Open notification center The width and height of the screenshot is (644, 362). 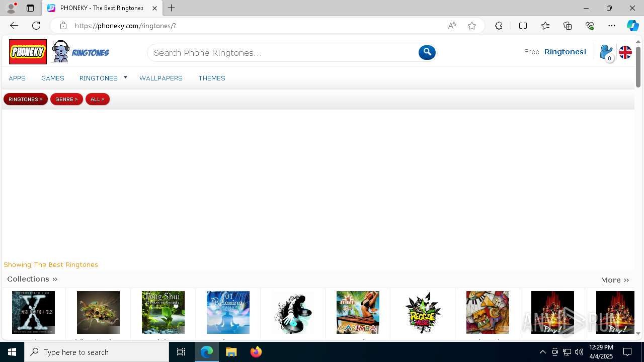(628, 352)
